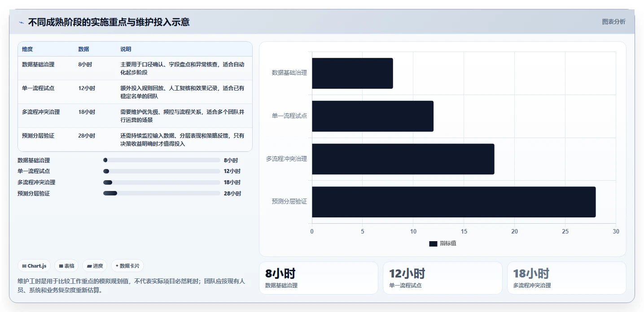Select the 单一流程试点 table row name
Screen dimensions: 644x312
pos(38,88)
